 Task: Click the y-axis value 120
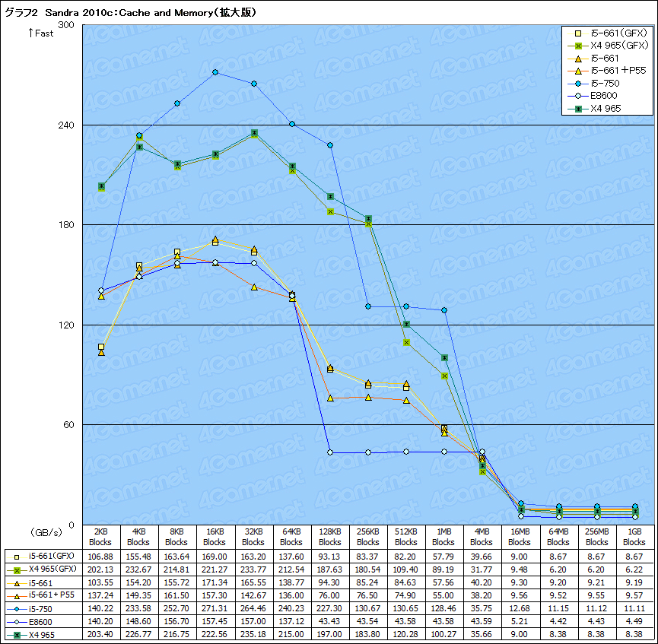[x=66, y=325]
